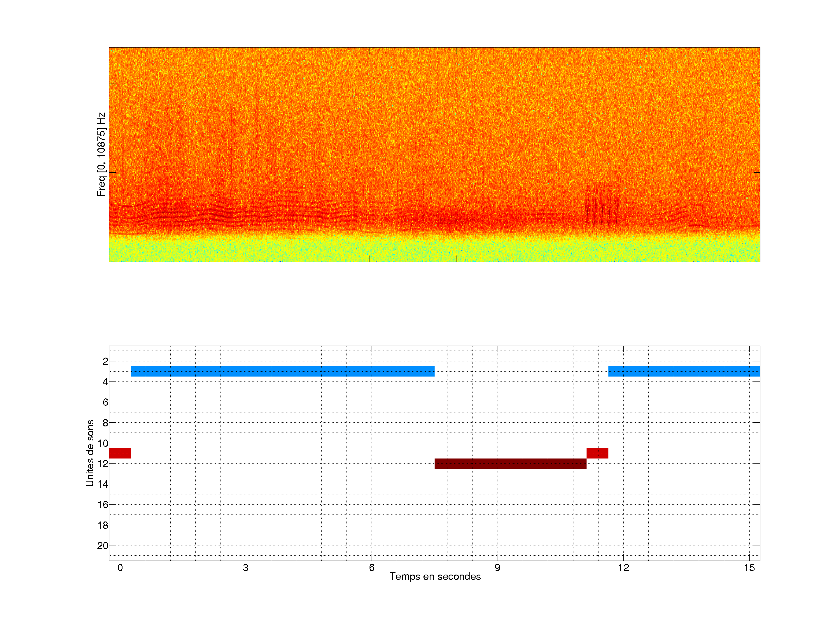The height and width of the screenshot is (630, 840).
Task: Click the 'Unites de sons' axis label
Action: pos(90,453)
